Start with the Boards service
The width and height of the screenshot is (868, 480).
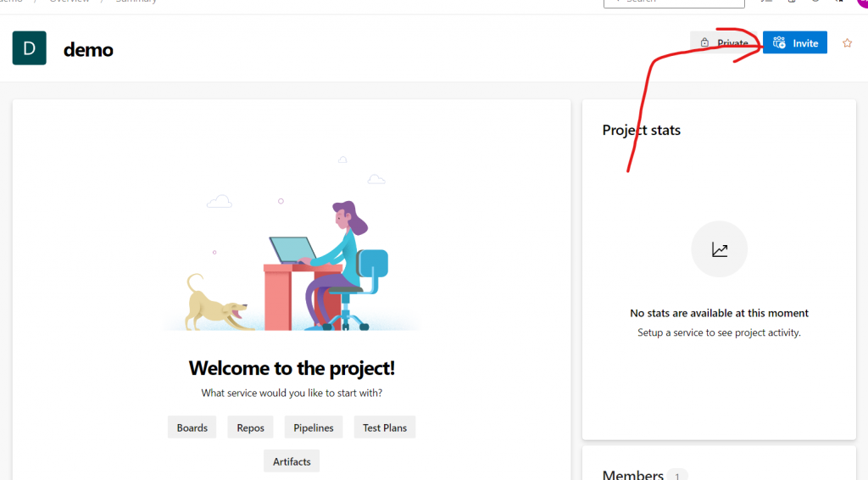click(x=192, y=427)
